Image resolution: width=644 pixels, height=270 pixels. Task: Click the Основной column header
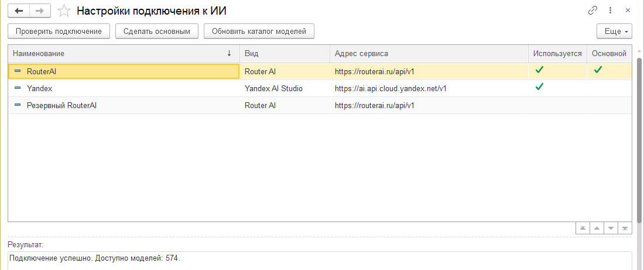click(609, 54)
